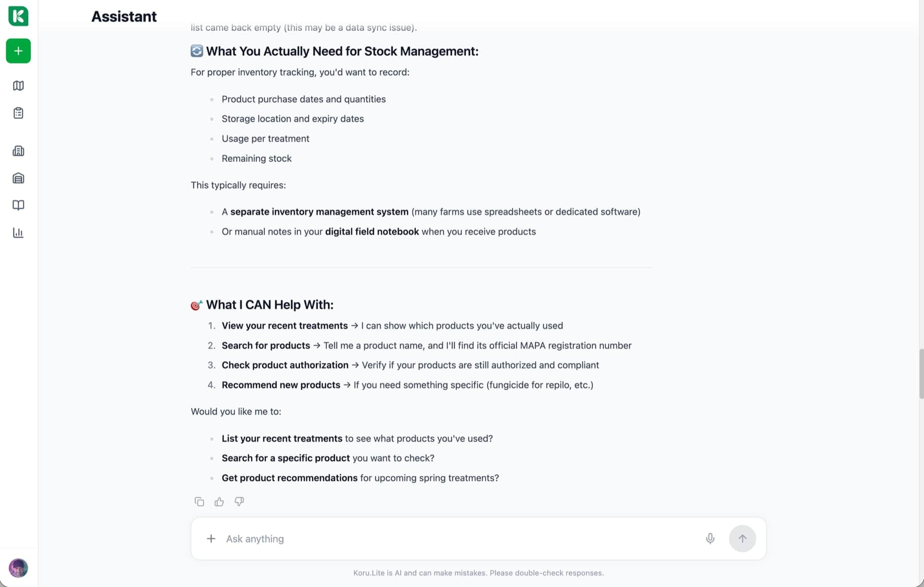924x587 pixels.
Task: Open the user profile avatar
Action: pyautogui.click(x=18, y=568)
